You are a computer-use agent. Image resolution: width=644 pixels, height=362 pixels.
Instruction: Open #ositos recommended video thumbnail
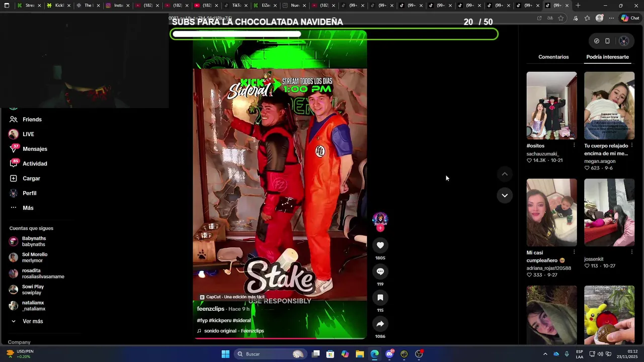point(551,106)
